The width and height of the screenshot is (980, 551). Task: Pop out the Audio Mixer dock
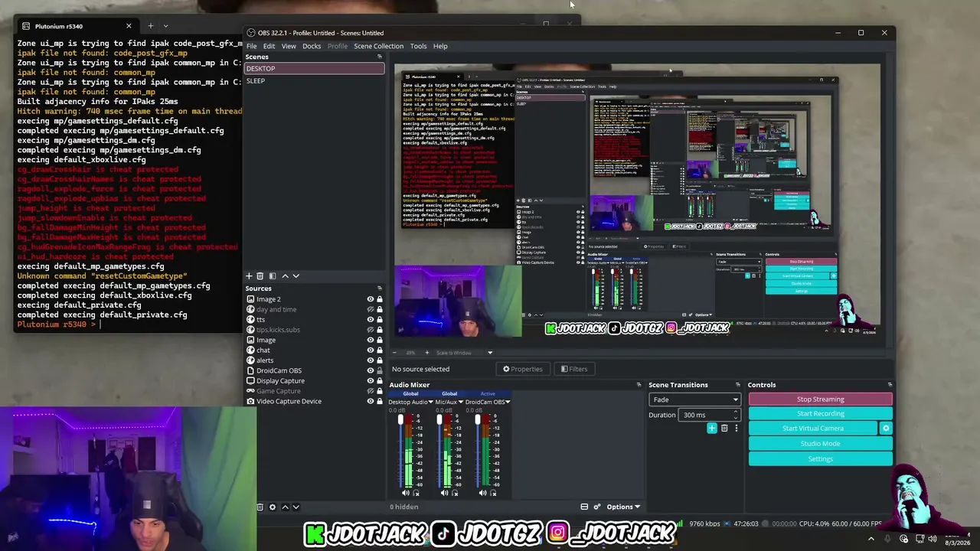pos(639,385)
